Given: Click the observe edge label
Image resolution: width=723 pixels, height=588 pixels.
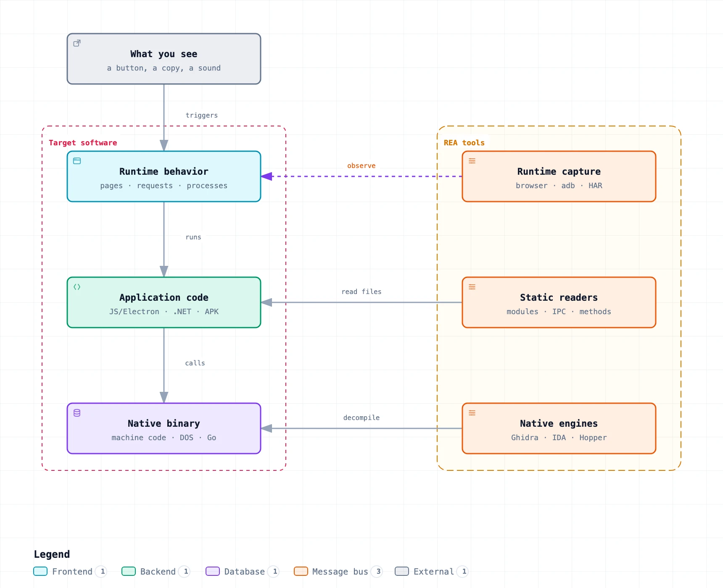Looking at the screenshot, I should (361, 165).
